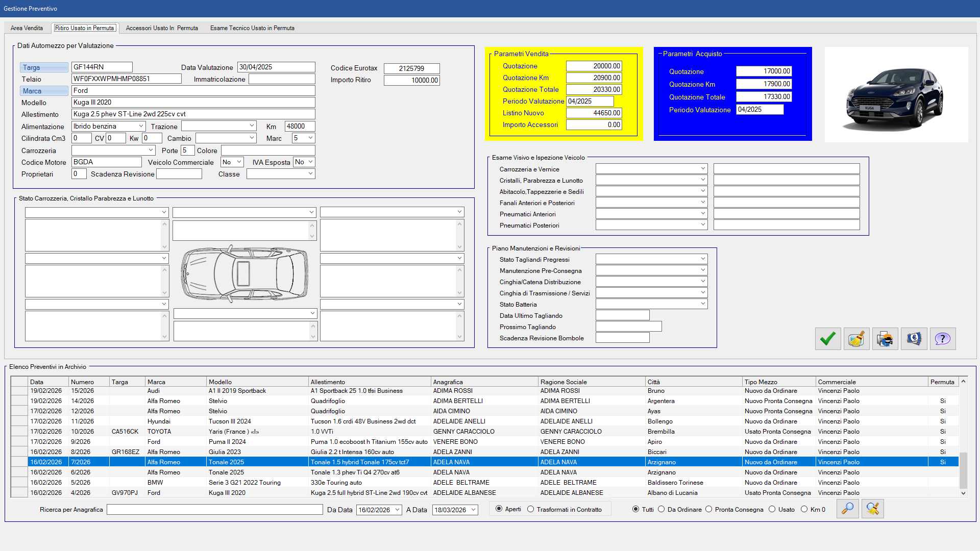Click the magnifying glass search icon
The height and width of the screenshot is (551, 980).
click(847, 509)
